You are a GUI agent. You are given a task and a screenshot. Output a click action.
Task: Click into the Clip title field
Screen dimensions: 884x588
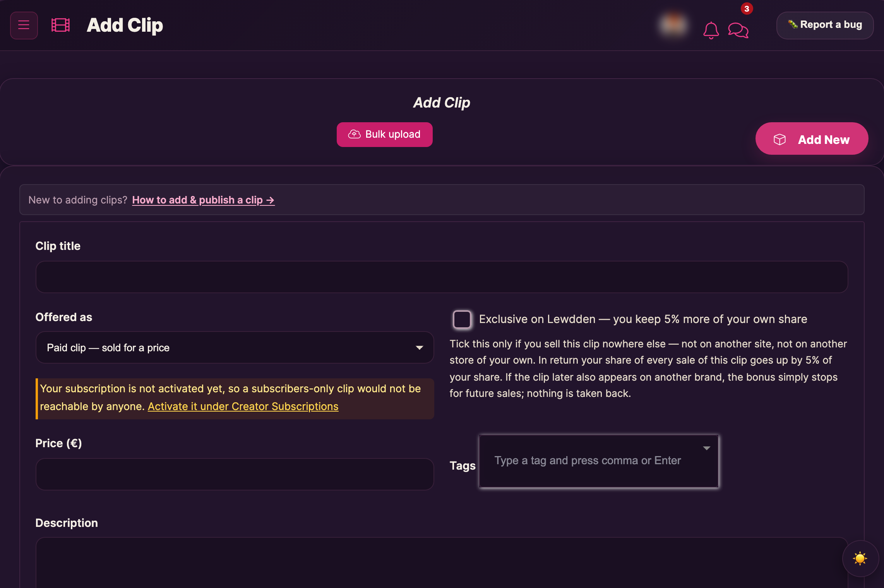pos(442,277)
